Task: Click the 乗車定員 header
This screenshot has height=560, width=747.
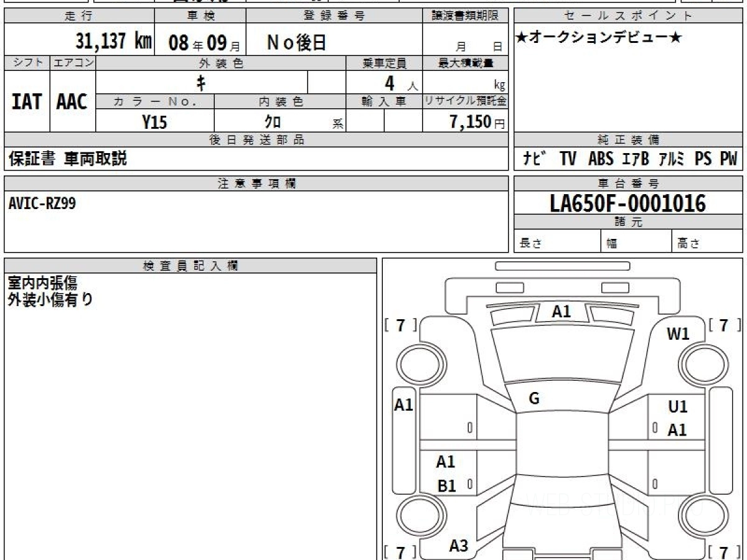Action: [x=384, y=63]
